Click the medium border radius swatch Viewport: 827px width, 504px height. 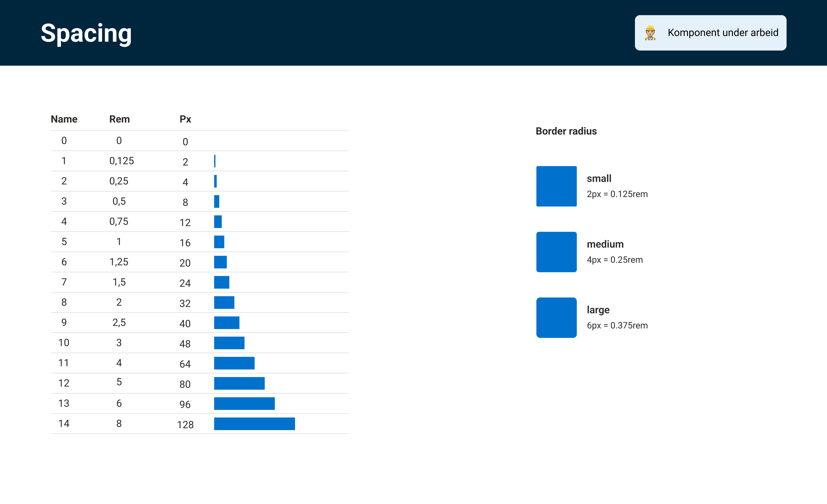557,252
